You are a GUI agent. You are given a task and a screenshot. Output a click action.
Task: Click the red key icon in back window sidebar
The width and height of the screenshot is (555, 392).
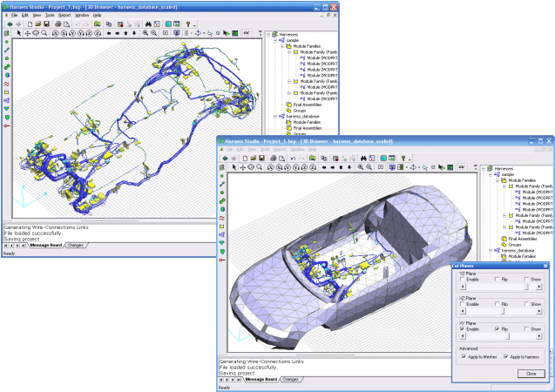point(7,125)
